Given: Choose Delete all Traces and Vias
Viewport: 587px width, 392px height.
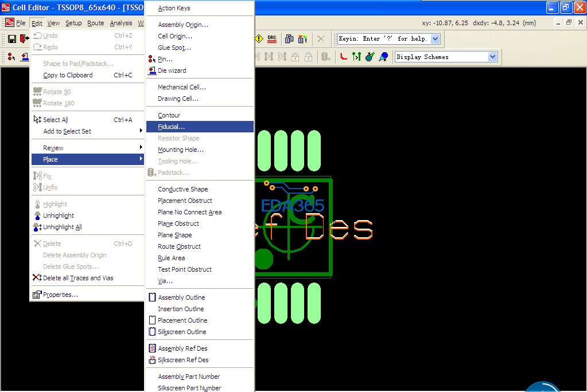Looking at the screenshot, I should (88, 278).
